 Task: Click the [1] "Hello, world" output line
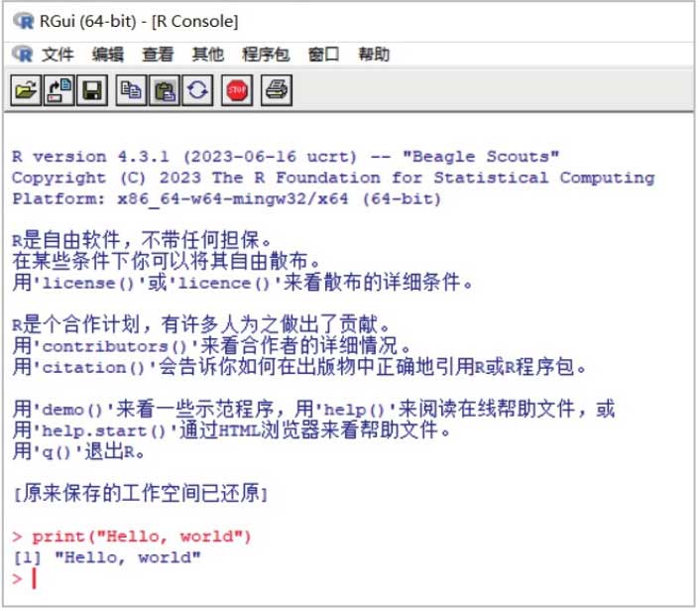click(x=107, y=557)
